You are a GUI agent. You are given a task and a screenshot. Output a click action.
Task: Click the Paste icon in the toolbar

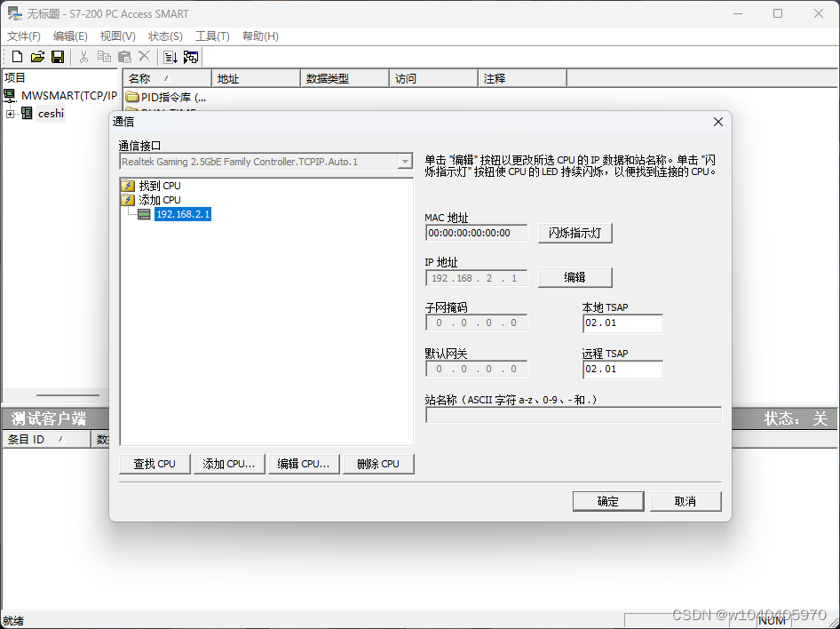click(x=123, y=56)
